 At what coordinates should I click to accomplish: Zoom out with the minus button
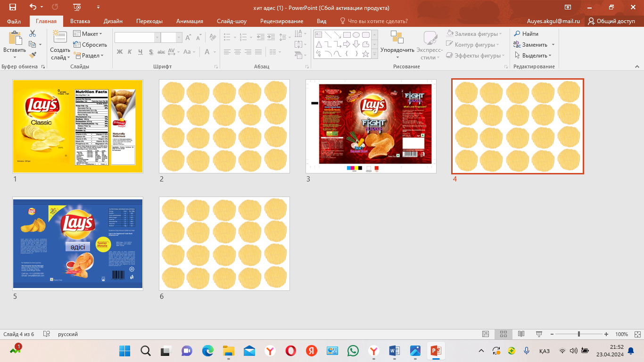click(x=553, y=334)
